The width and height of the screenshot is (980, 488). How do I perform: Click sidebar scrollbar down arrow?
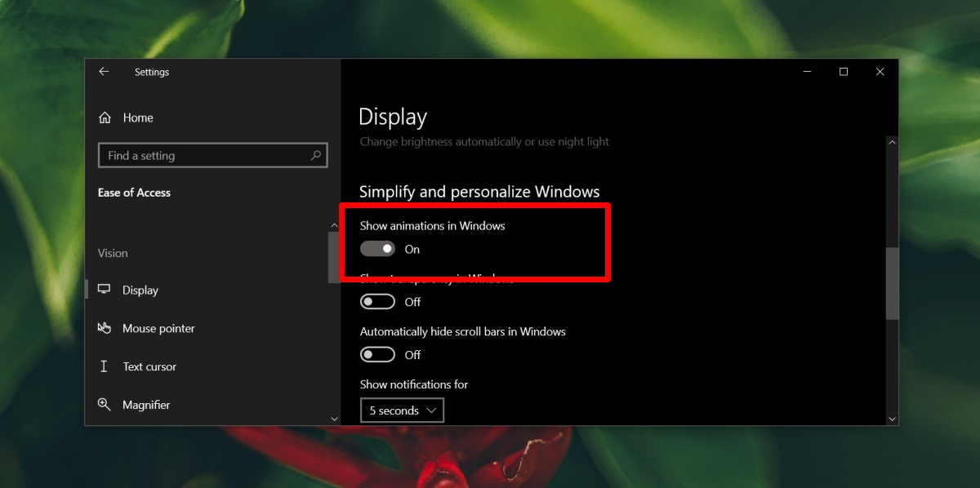coord(334,418)
